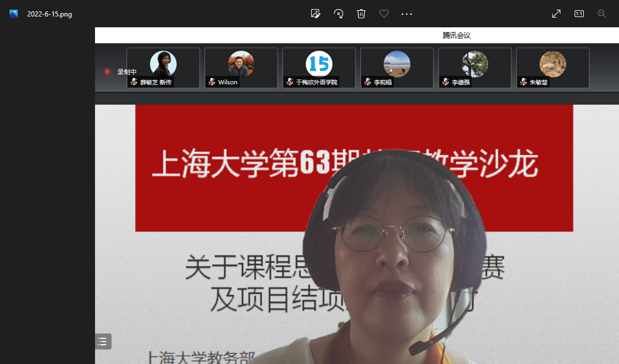Click the 于梅欣外语学院 avatar showing 15
Viewport: 619px width, 364px height.
tap(319, 64)
